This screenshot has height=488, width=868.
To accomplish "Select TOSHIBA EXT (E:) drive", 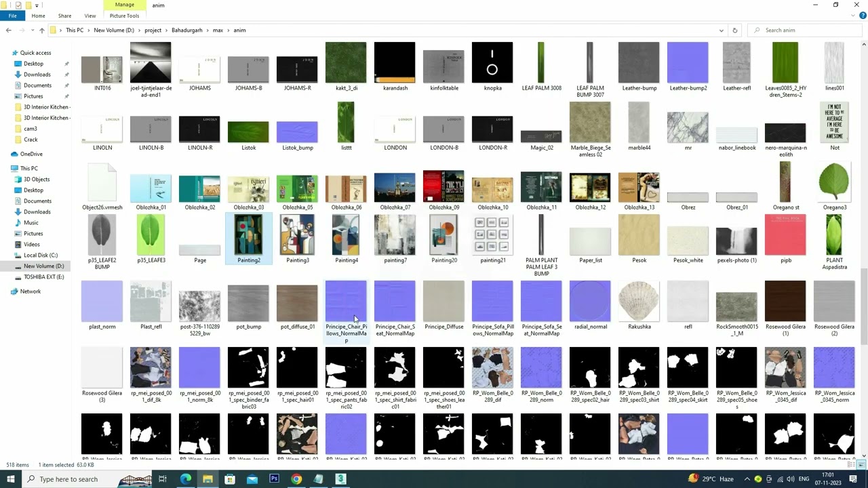I will coord(43,277).
